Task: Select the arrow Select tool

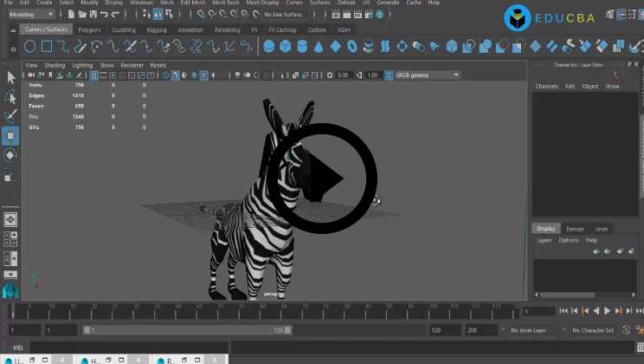Action: pyautogui.click(x=10, y=77)
